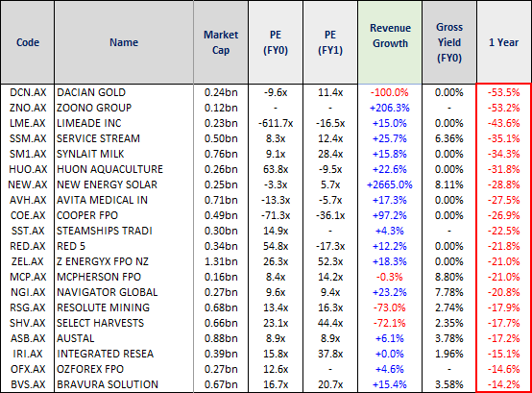Click the BVS.AX code cell
Screen dimensions: 532x393
[28, 384]
